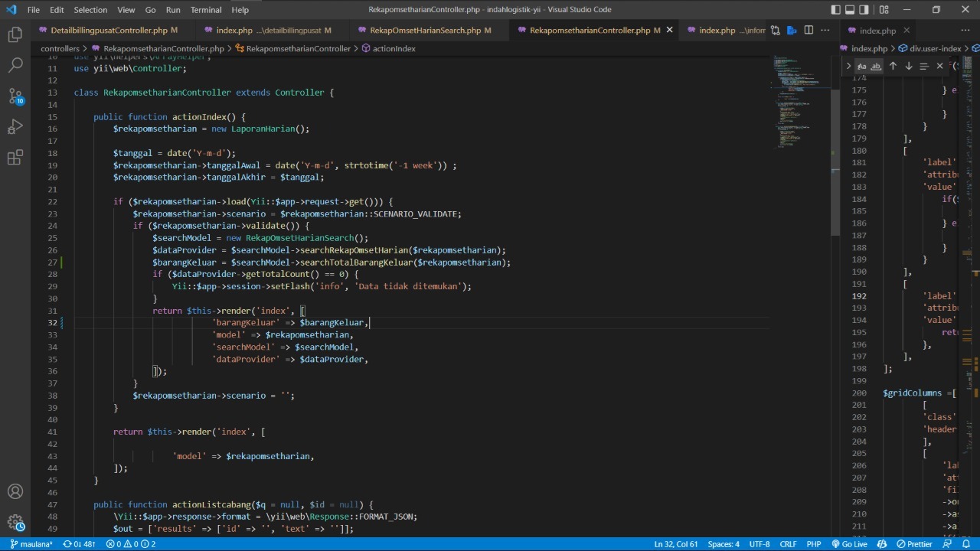Click the Go Live button
Screen dimensions: 980x551
pyautogui.click(x=848, y=544)
